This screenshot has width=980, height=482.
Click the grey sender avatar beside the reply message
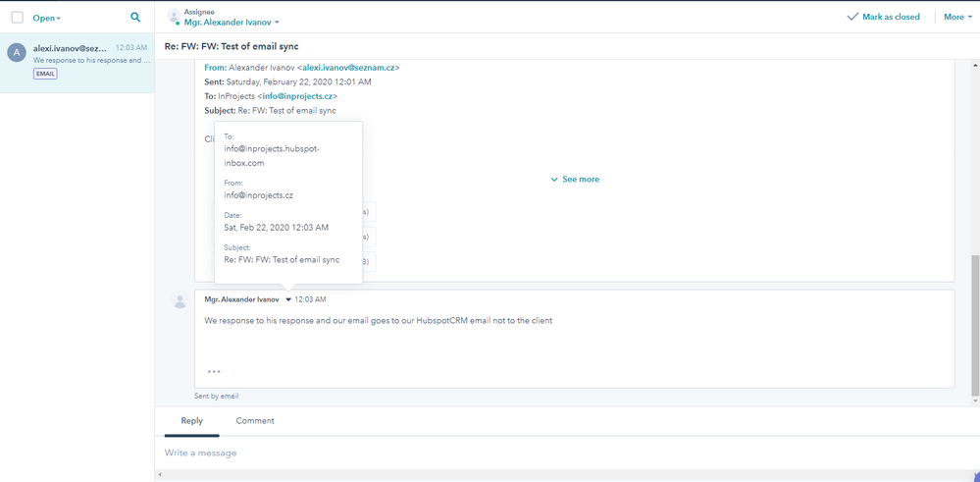pos(180,300)
